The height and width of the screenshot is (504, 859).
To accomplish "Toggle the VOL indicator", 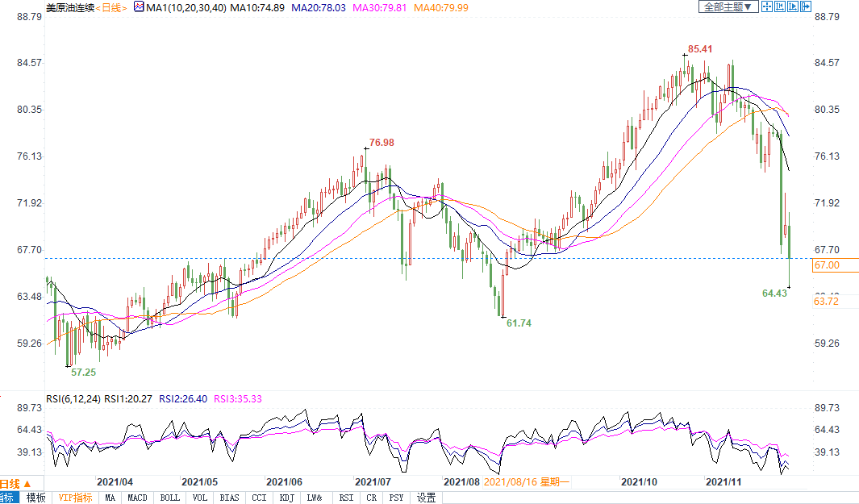I will [x=201, y=498].
